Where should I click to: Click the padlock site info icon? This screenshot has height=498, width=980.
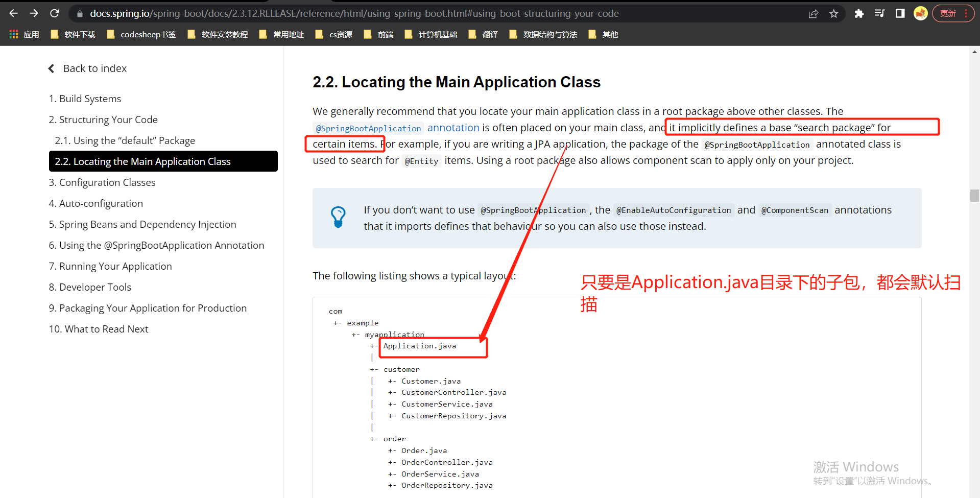click(x=80, y=14)
